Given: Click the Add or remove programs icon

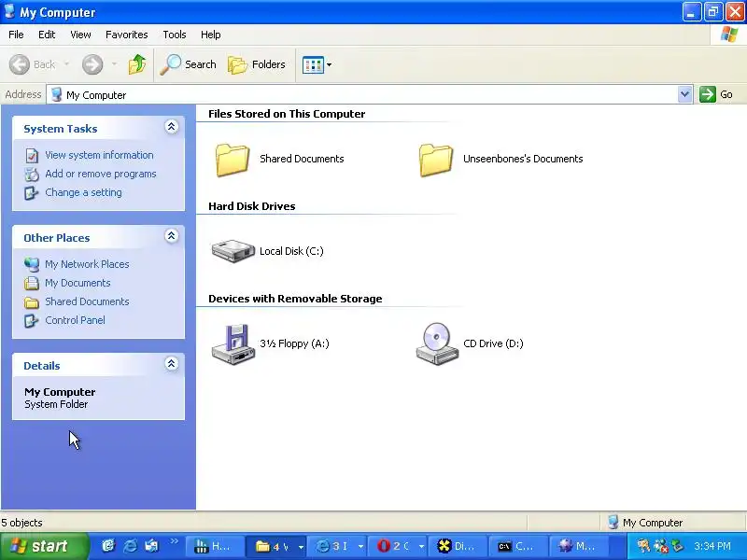Looking at the screenshot, I should pyautogui.click(x=32, y=175).
